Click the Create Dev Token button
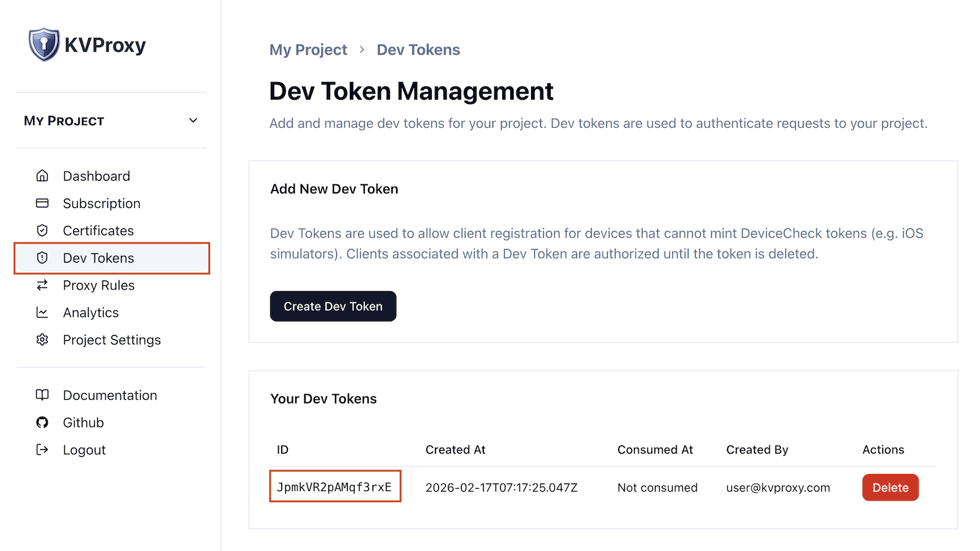The height and width of the screenshot is (551, 980). 333,306
